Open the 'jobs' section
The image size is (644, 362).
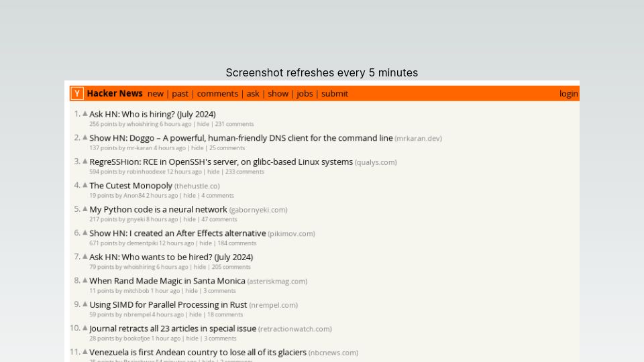click(x=305, y=94)
